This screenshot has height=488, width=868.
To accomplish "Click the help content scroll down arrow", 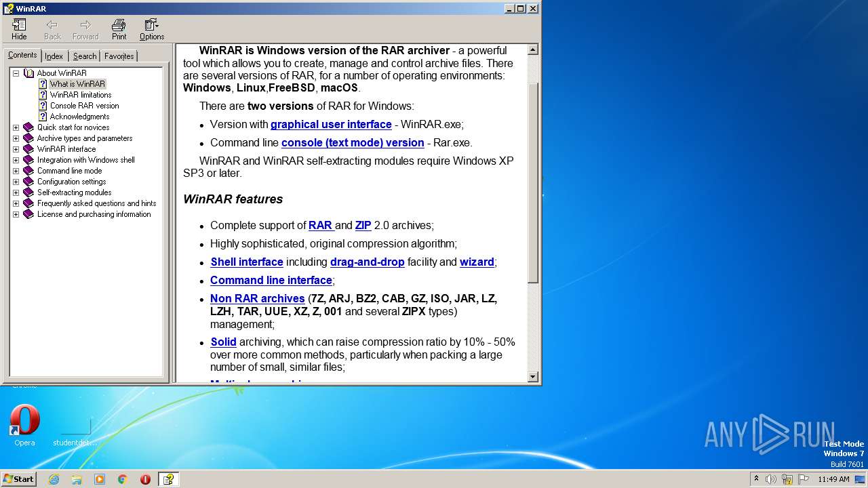I will tap(533, 377).
